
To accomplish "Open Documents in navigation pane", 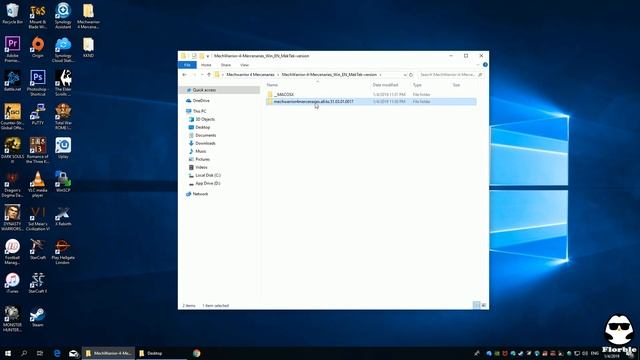I will (x=205, y=135).
